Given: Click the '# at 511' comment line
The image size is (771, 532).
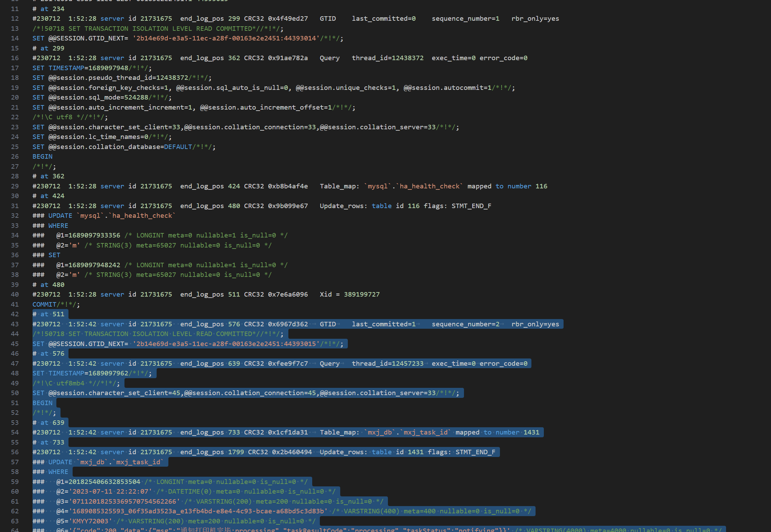Looking at the screenshot, I should tap(48, 314).
